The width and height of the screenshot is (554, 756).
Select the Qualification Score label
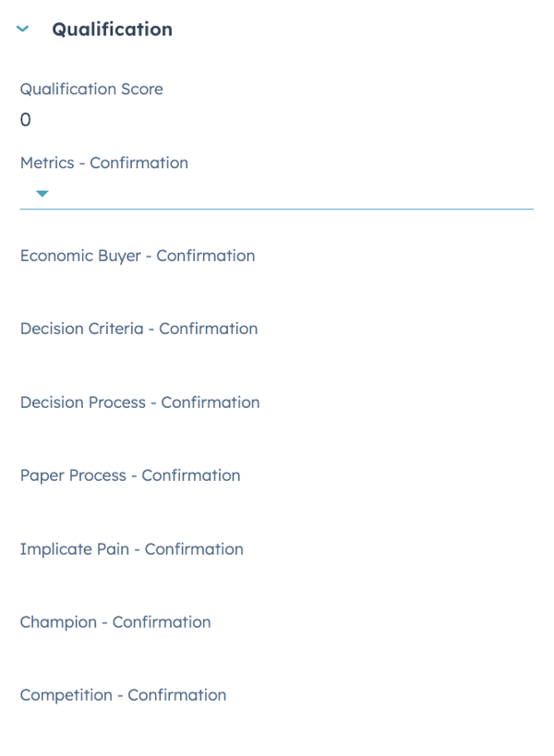coord(91,90)
